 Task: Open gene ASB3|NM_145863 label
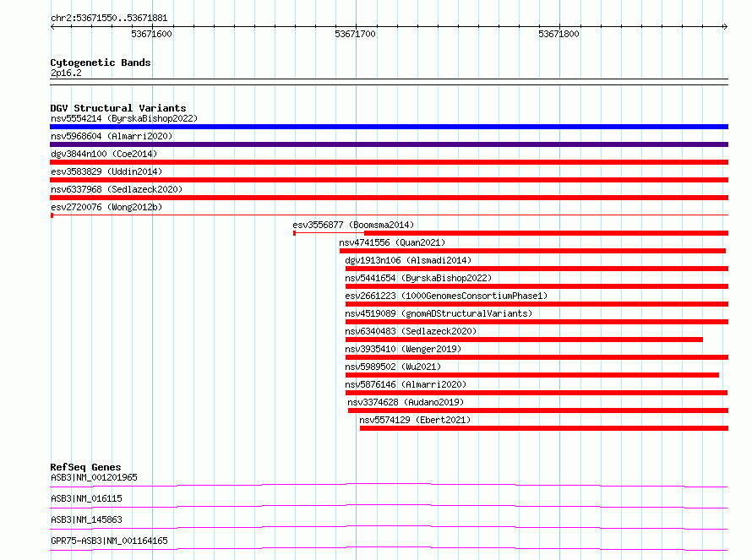[x=86, y=519]
